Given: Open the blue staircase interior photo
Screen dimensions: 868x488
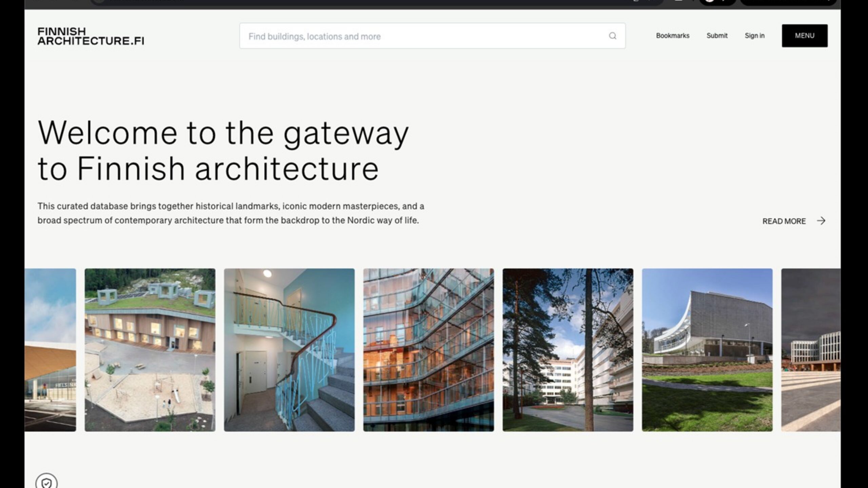Looking at the screenshot, I should (x=289, y=350).
